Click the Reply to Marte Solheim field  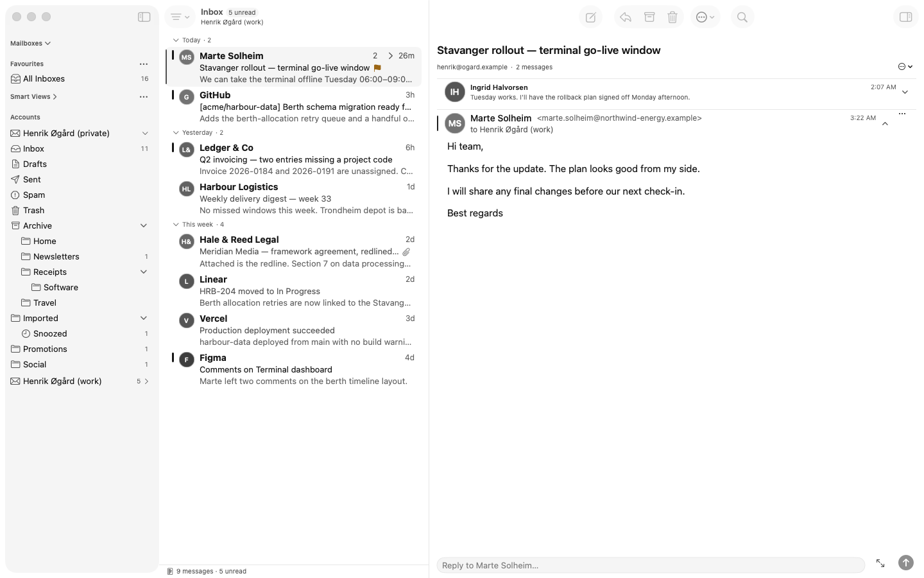click(651, 565)
